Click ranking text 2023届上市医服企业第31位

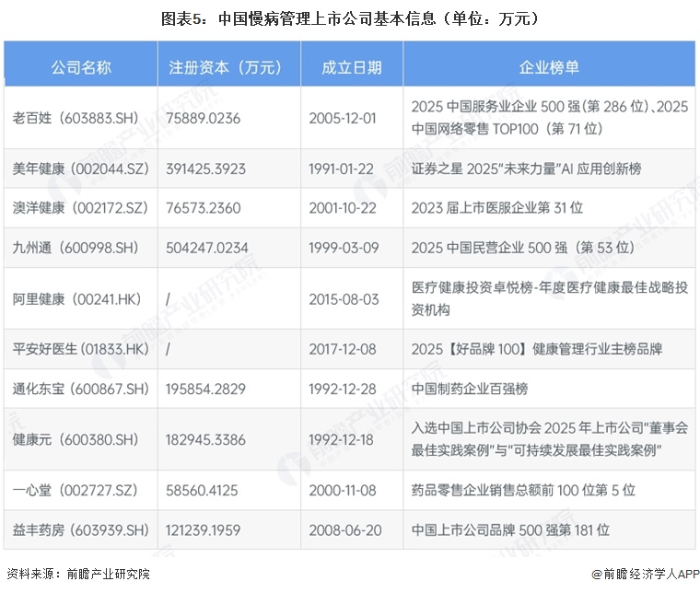[x=496, y=208]
